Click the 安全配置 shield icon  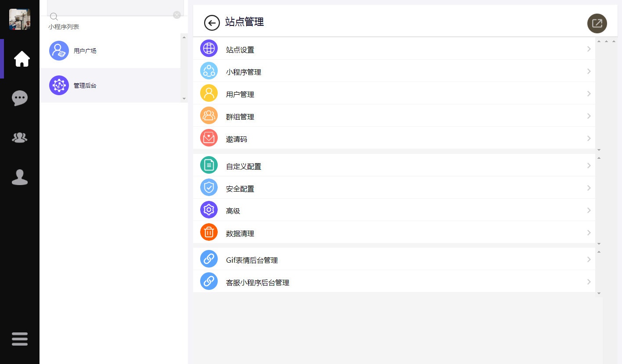(209, 187)
